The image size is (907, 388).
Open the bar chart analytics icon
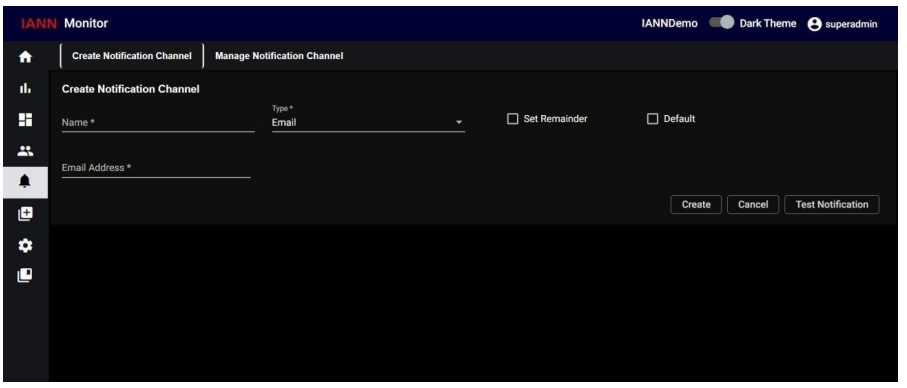[x=25, y=88]
